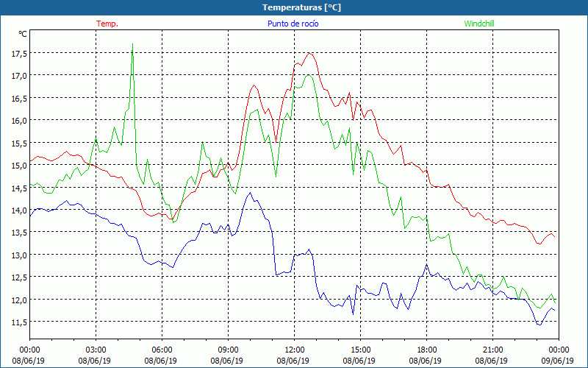
Task: Click the 18:00 time axis label
Action: click(427, 350)
